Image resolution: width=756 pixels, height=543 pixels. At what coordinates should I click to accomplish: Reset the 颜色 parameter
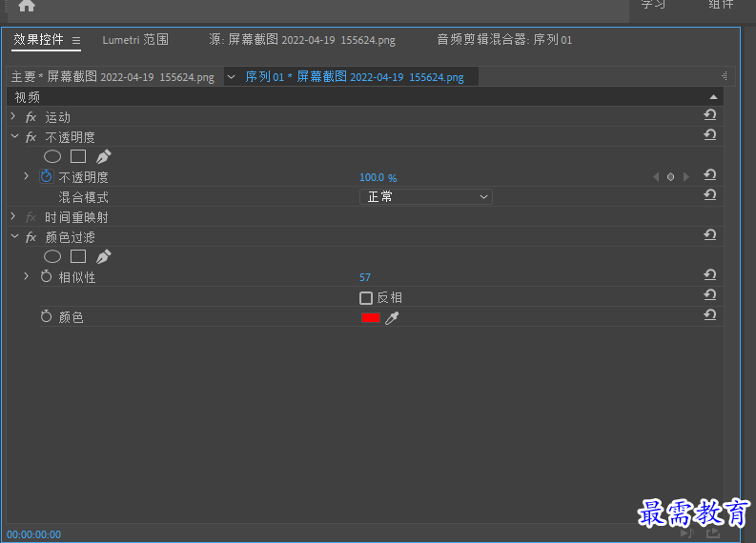pyautogui.click(x=709, y=315)
